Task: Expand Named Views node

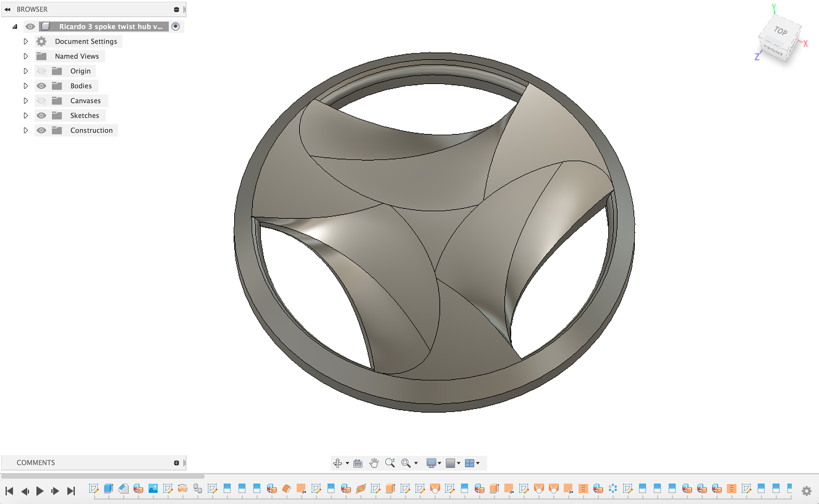Action: [x=26, y=56]
